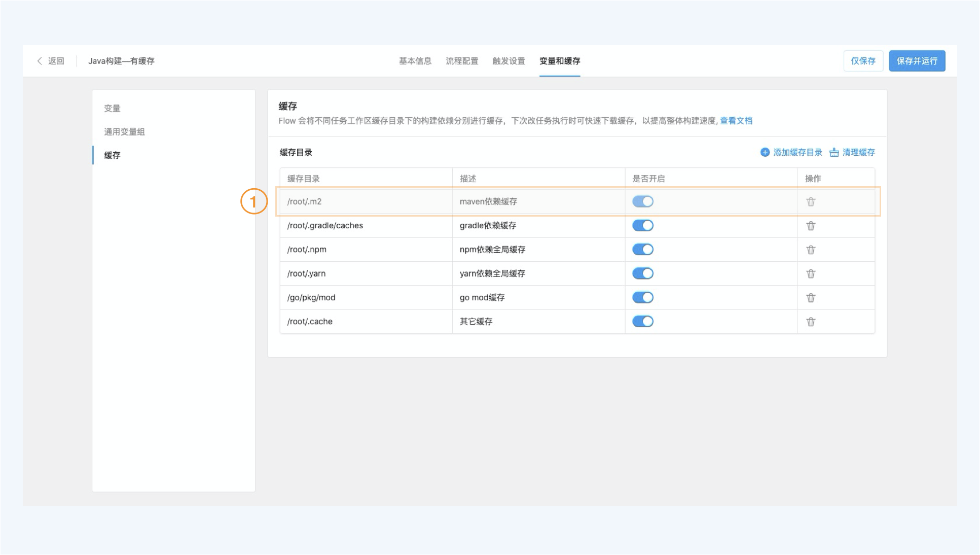Click the npm依赖全局缓存 description
The height and width of the screenshot is (555, 980).
(x=492, y=249)
